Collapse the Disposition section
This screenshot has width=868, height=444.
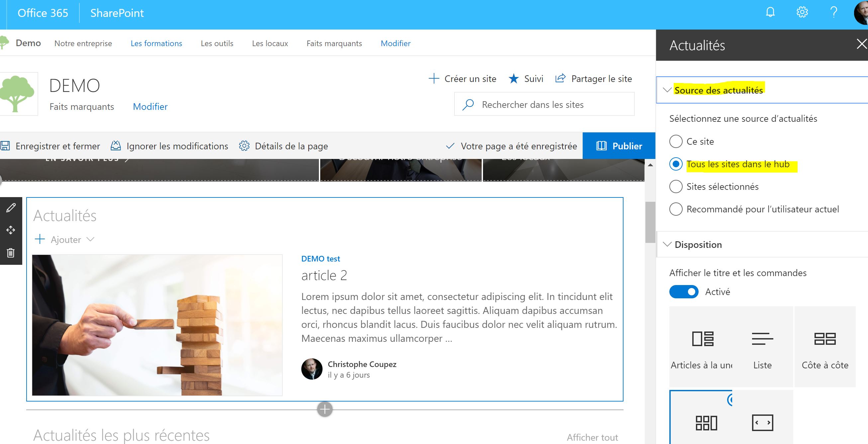coord(667,244)
